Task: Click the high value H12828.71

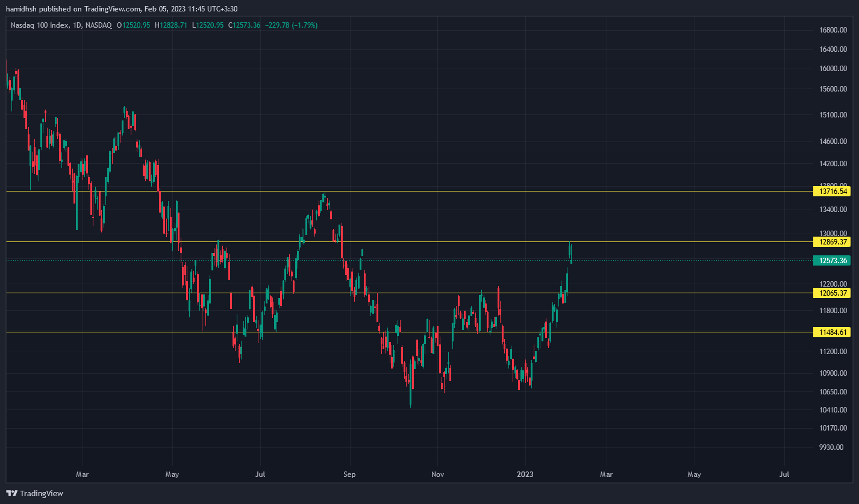Action: pyautogui.click(x=171, y=25)
